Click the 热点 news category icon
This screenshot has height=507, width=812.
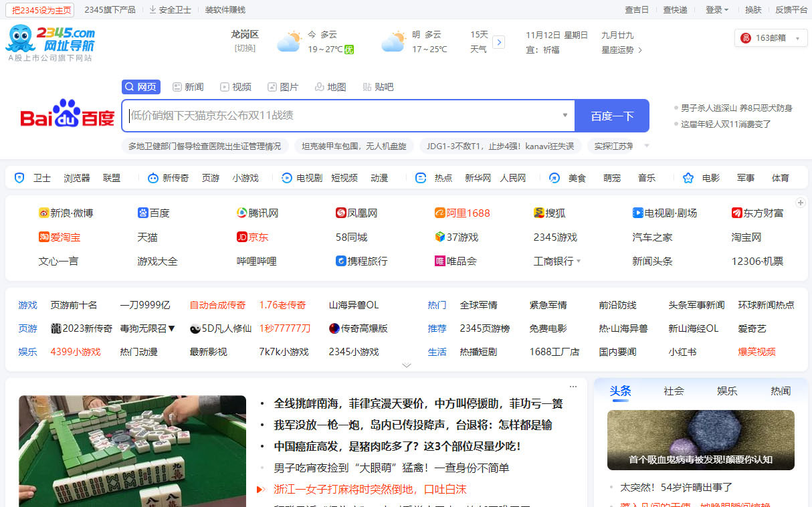pos(421,178)
